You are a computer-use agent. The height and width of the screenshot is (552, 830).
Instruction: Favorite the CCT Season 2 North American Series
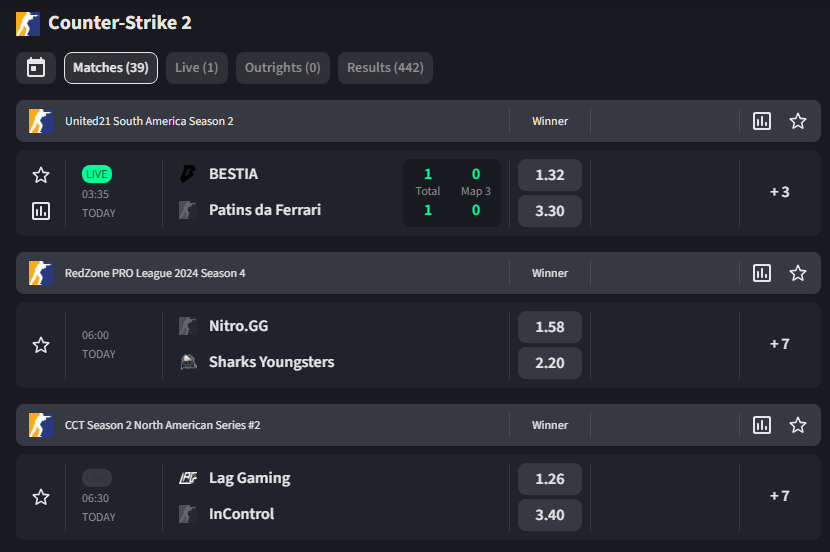(798, 425)
